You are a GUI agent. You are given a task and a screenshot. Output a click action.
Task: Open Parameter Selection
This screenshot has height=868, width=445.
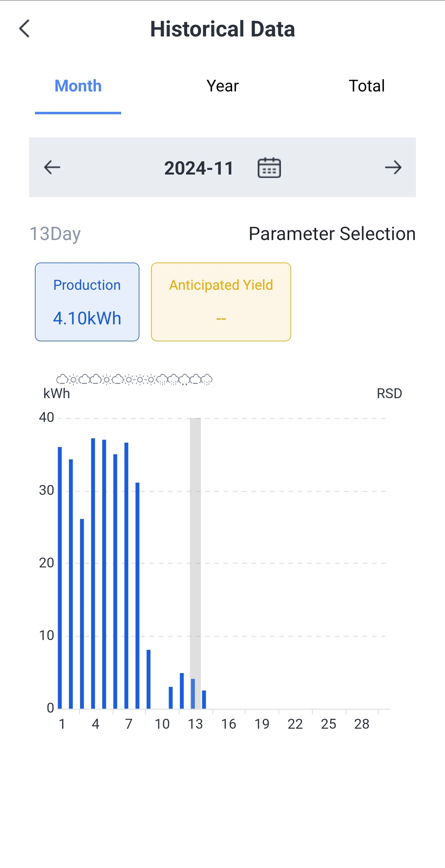332,234
